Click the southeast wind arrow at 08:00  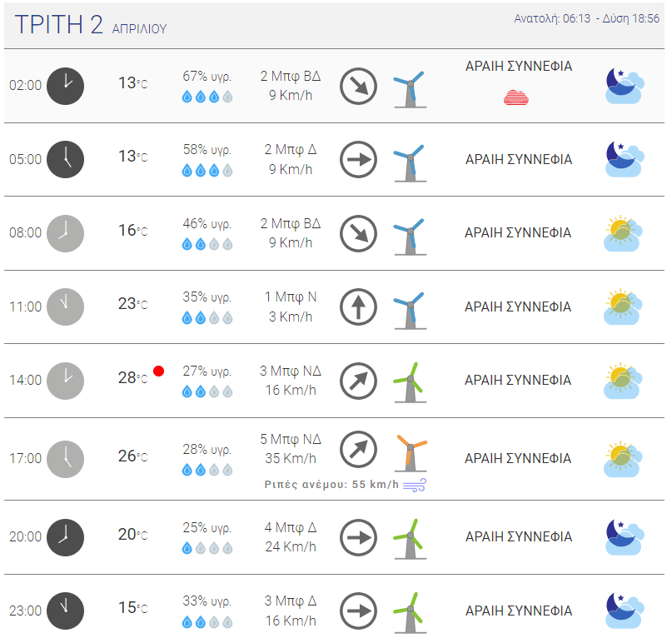(358, 233)
